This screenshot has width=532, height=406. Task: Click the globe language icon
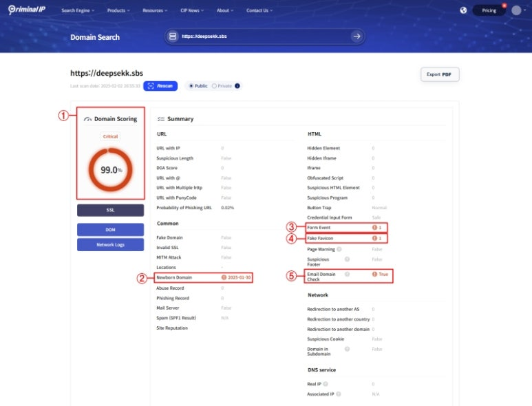click(463, 10)
